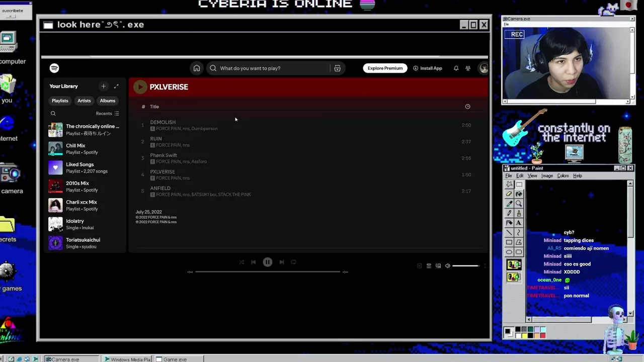This screenshot has height=362, width=644.
Task: Open the Chill Mix playlist
Action: click(x=85, y=149)
